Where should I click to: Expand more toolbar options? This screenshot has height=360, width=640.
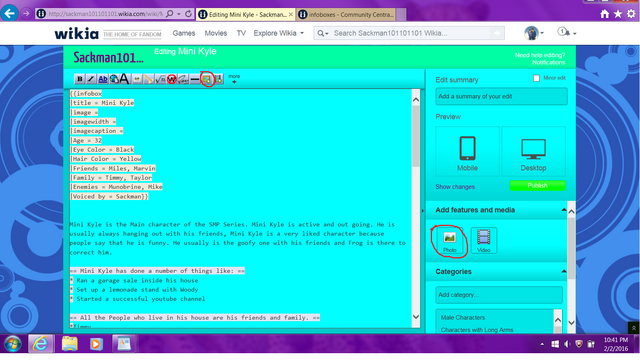234,79
